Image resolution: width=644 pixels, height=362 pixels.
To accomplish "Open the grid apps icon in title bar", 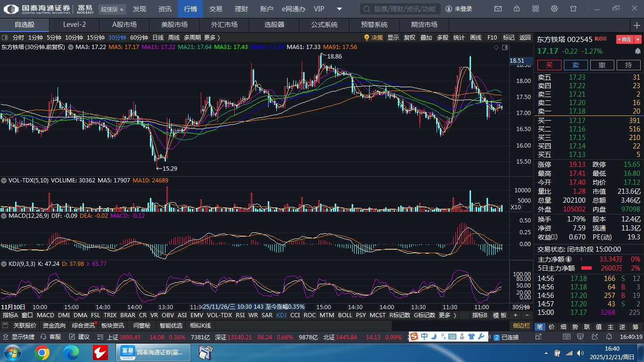I will point(536,9).
